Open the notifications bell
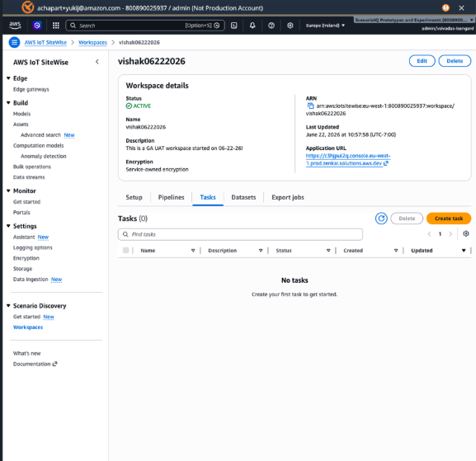 click(x=252, y=26)
